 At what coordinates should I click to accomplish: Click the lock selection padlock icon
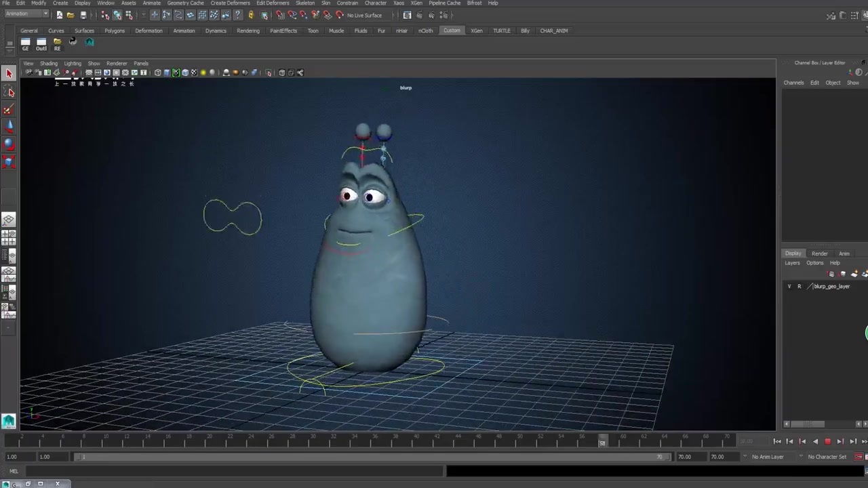click(251, 15)
